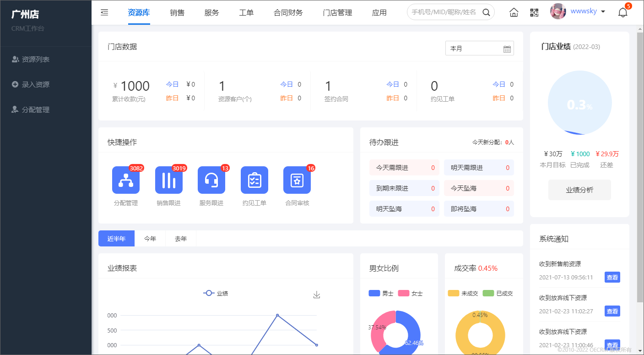Click 签约合同 label
644x355 pixels.
336,99
